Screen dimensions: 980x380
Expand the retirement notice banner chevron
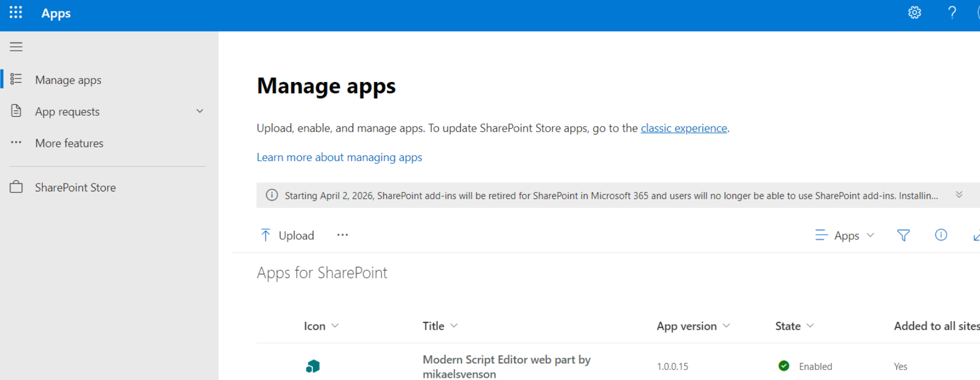(959, 195)
